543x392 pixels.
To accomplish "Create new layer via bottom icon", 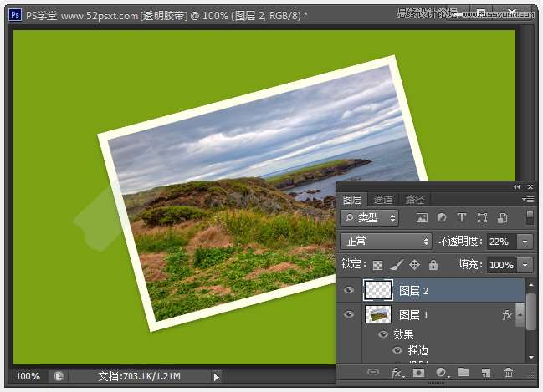I will tap(485, 372).
